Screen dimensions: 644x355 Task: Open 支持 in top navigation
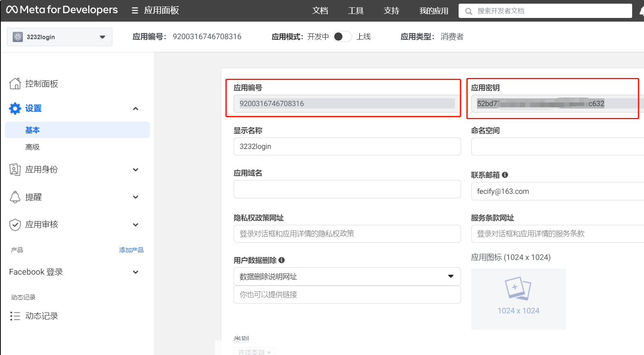[391, 11]
